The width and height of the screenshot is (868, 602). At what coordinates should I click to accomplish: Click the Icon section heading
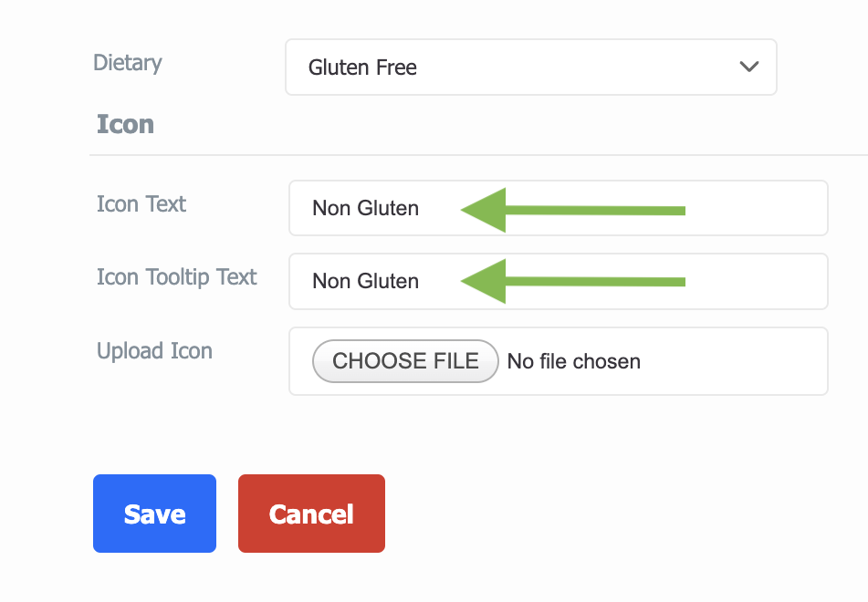[x=126, y=124]
